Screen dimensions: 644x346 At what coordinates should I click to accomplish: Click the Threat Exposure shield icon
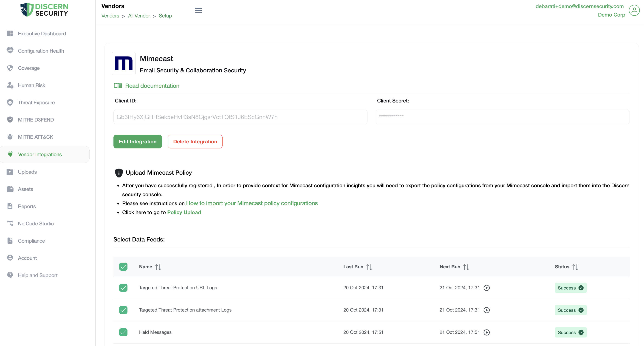click(10, 102)
